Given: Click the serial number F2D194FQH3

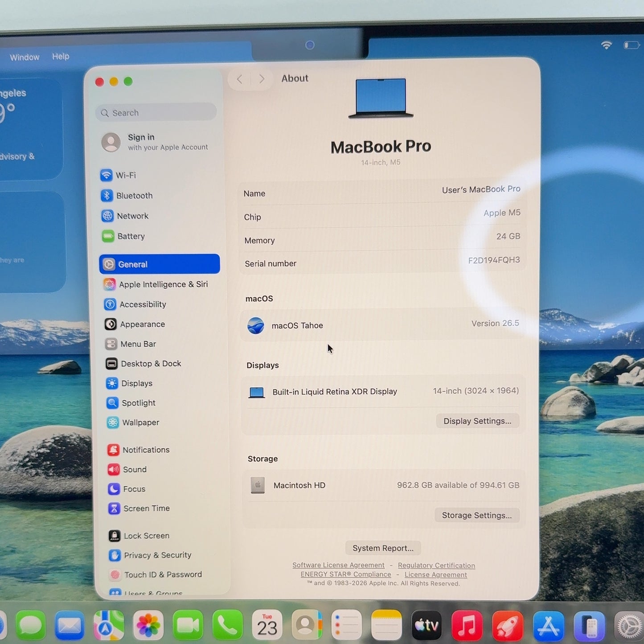Looking at the screenshot, I should [x=494, y=260].
